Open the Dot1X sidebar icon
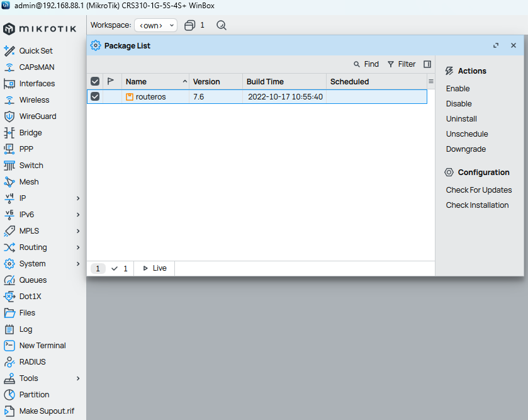 pos(9,297)
